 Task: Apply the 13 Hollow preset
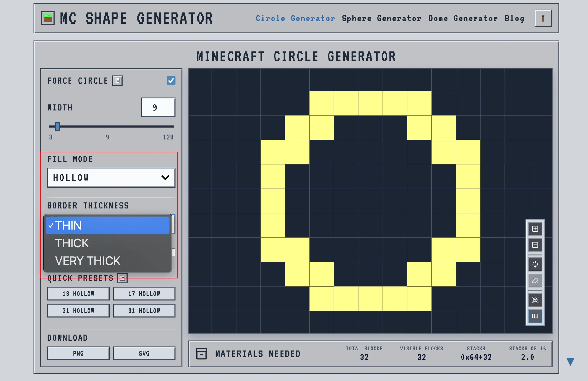pos(78,294)
